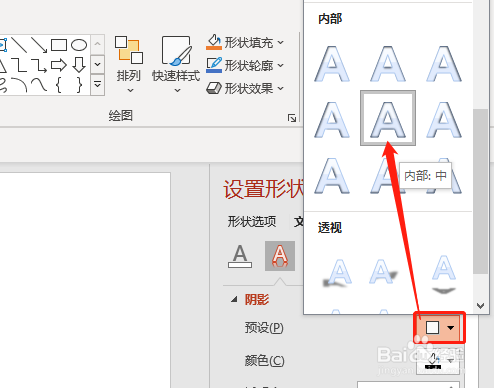494x388 pixels.
Task: Open the 排列 arrange menu
Action: coord(129,65)
